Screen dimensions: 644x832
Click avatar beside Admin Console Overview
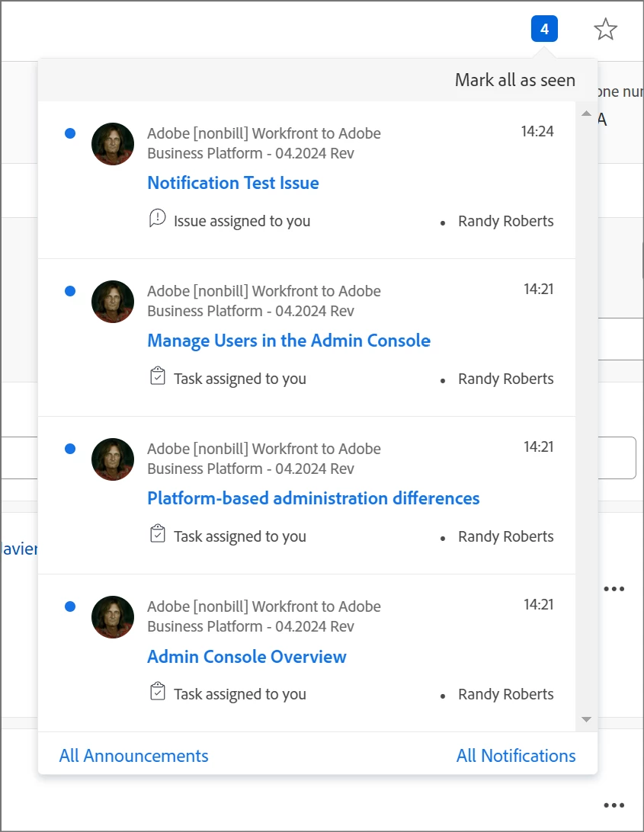click(113, 617)
